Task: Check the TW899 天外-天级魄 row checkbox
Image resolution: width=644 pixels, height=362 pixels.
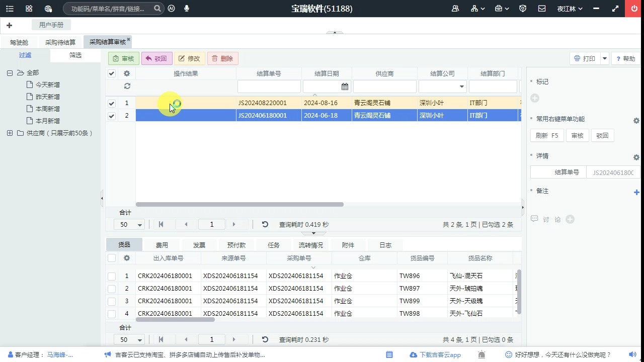Action: [x=112, y=301]
